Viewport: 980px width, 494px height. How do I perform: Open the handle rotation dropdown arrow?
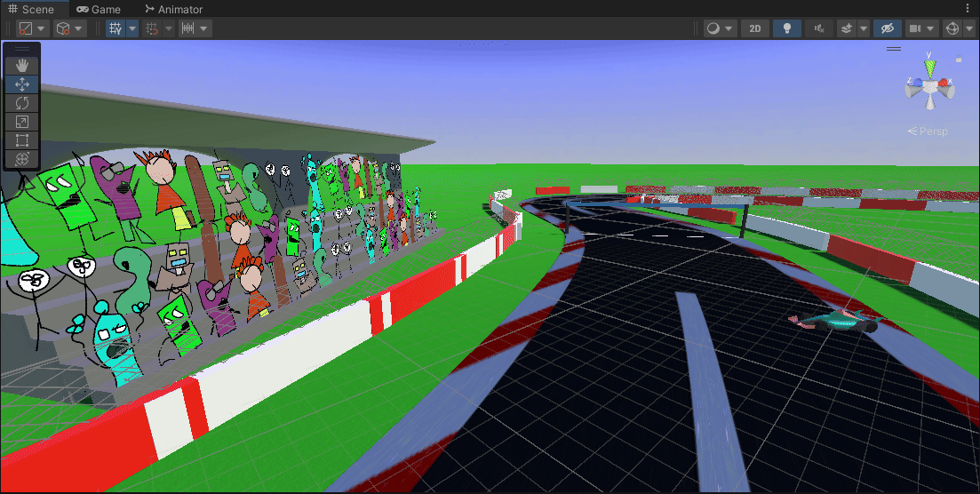pos(79,28)
